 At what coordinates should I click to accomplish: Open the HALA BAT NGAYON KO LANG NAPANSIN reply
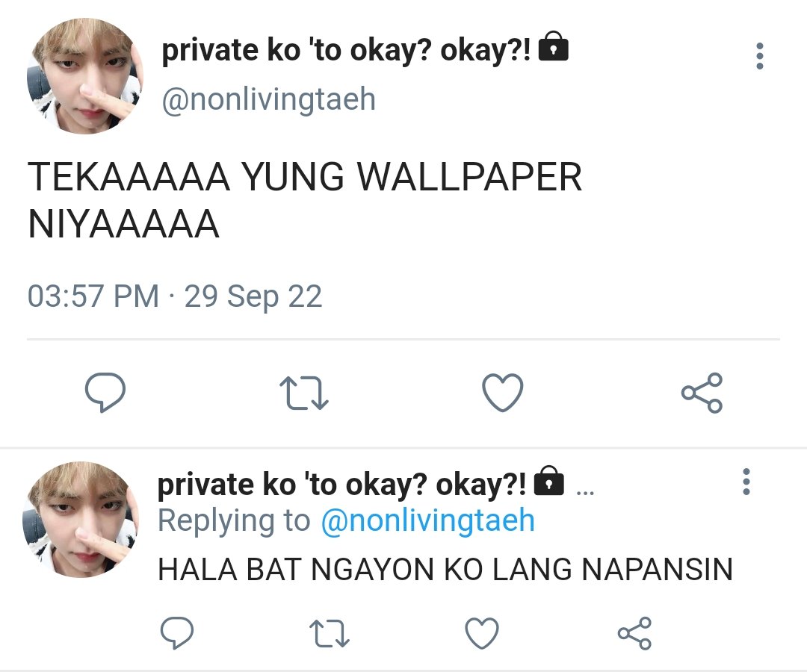pyautogui.click(x=445, y=569)
